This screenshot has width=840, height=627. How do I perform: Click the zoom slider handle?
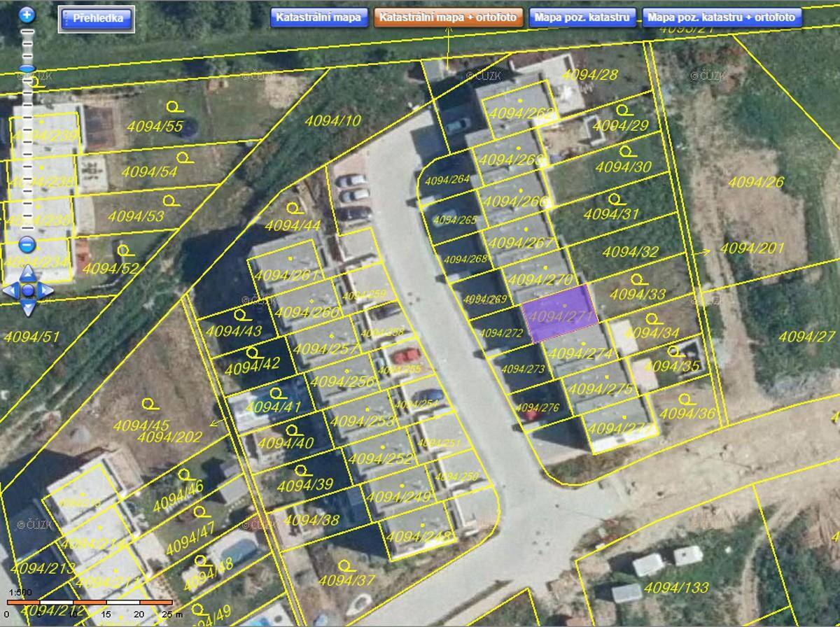tap(27, 68)
